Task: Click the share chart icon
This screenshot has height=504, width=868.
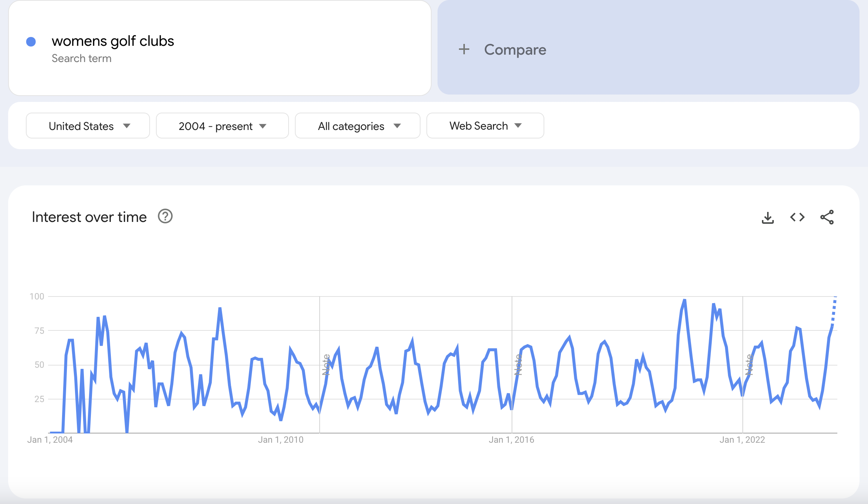Action: click(x=827, y=217)
